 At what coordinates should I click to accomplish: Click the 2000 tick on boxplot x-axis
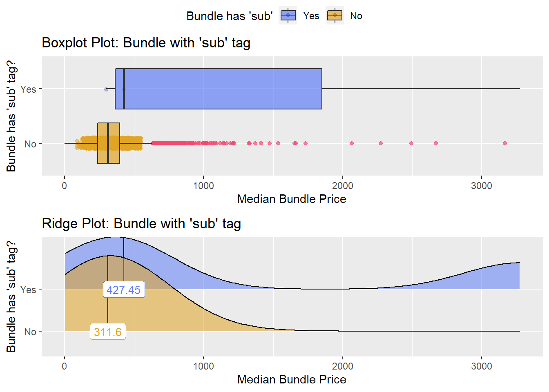tap(342, 186)
